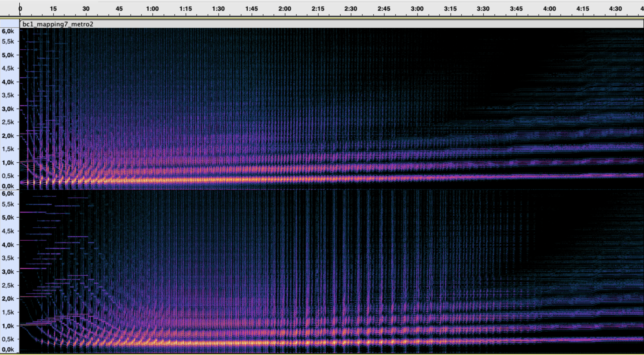Select the 2:30 tick on the time ruler
Viewport: 644px width, 355px height.
point(351,9)
